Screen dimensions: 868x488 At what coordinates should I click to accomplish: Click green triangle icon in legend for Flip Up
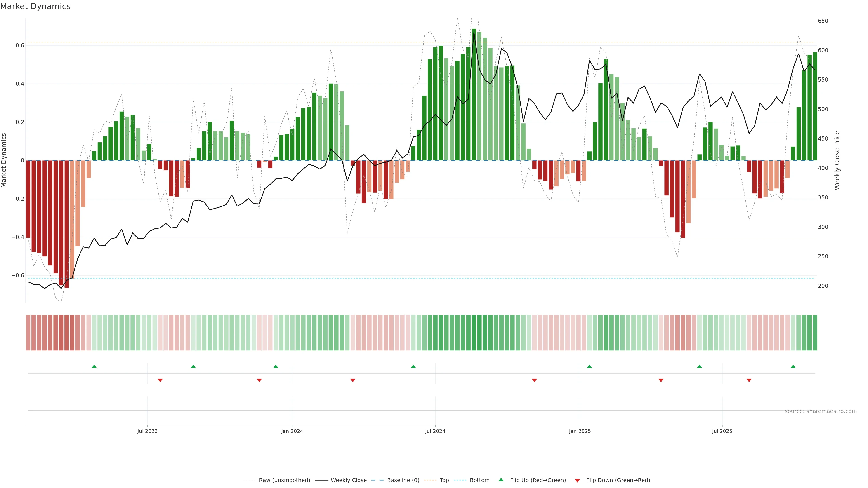[x=501, y=480]
